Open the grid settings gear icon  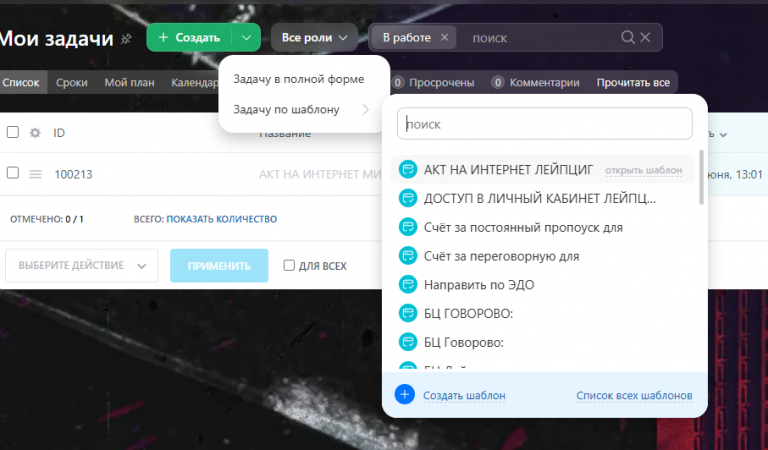point(35,133)
